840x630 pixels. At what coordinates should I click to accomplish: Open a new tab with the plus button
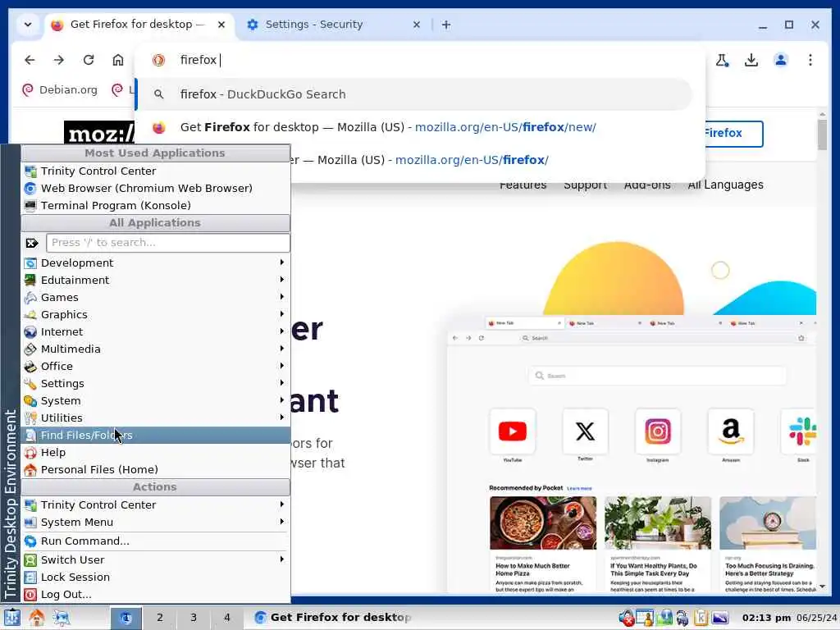tap(445, 25)
